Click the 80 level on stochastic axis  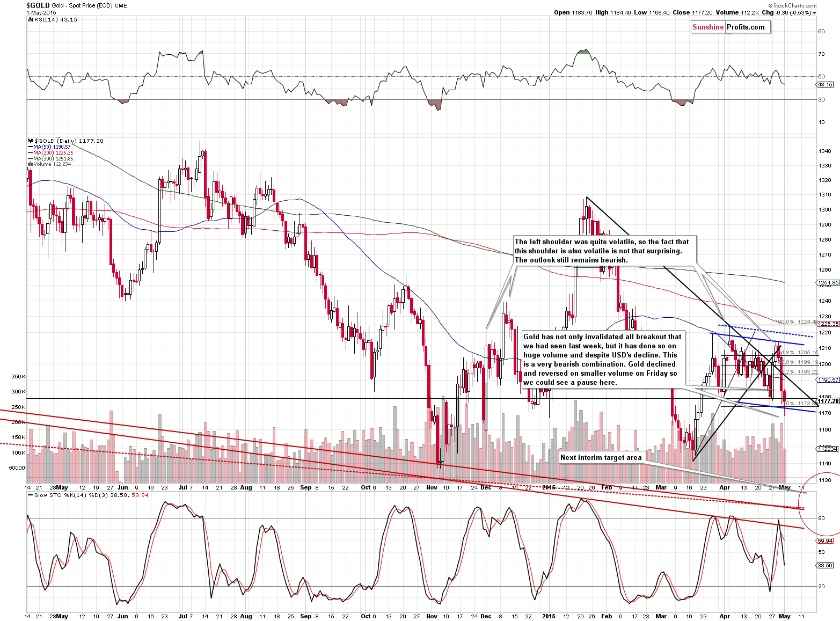point(822,518)
